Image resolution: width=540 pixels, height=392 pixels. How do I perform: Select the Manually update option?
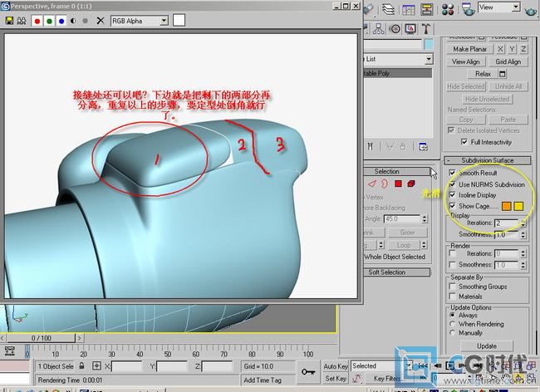coord(453,333)
